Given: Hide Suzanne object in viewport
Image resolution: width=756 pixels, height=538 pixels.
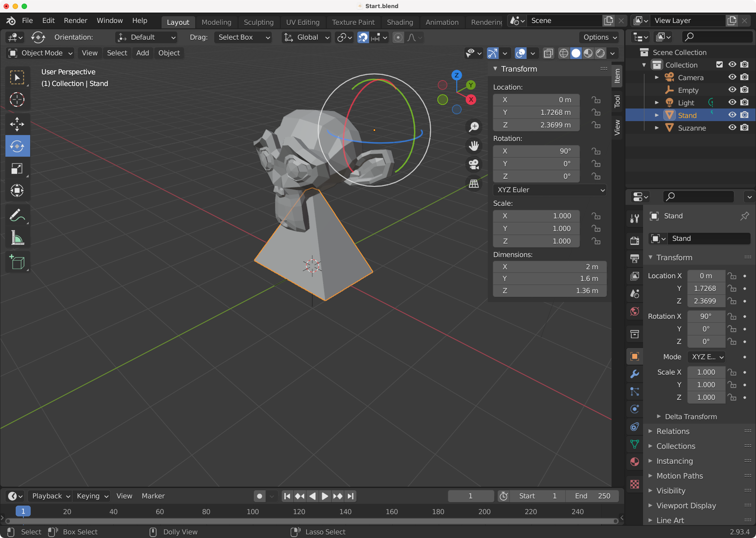Looking at the screenshot, I should coord(732,128).
